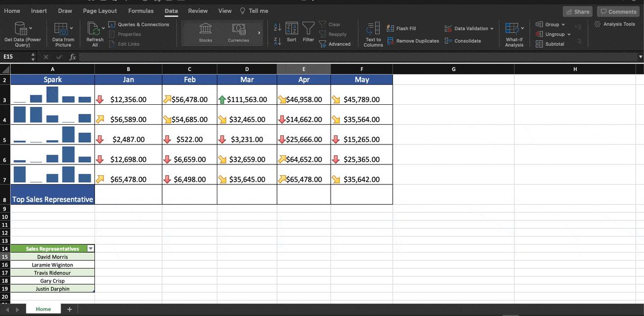The width and height of the screenshot is (644, 316).
Task: Select the Home sheet tab
Action: pos(43,309)
